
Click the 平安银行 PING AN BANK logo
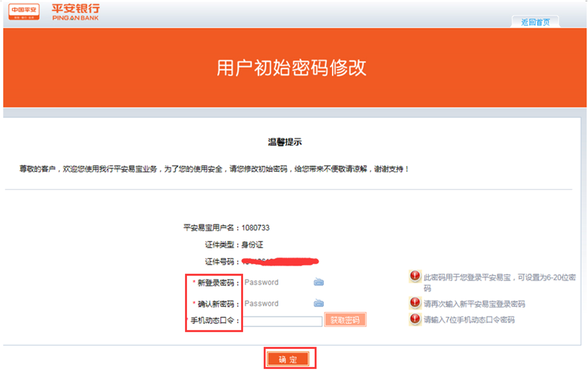75,12
